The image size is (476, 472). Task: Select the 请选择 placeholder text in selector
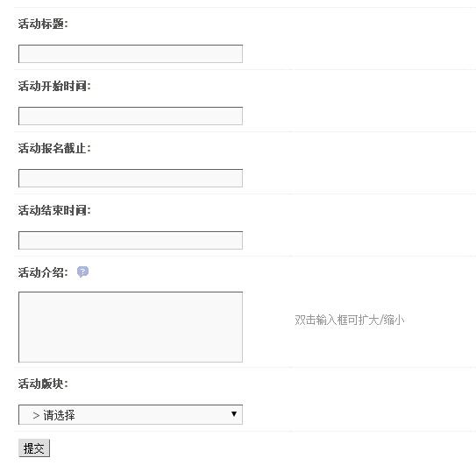click(59, 415)
